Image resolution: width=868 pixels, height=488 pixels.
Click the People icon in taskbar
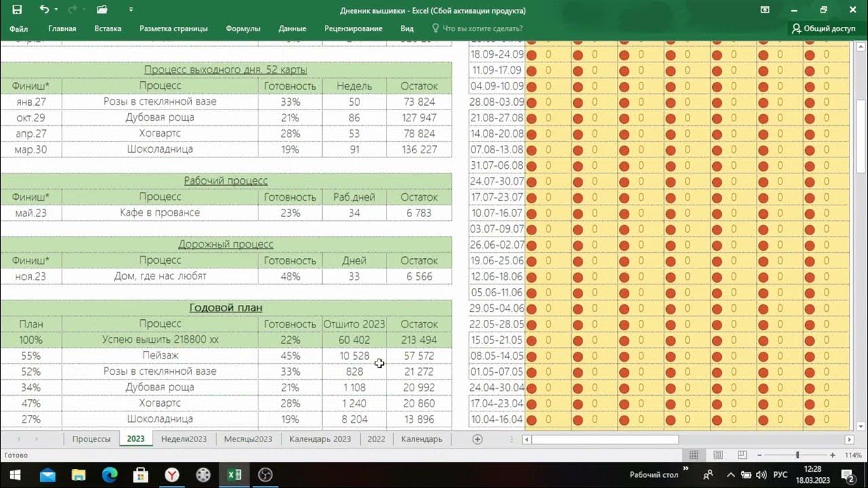[708, 474]
